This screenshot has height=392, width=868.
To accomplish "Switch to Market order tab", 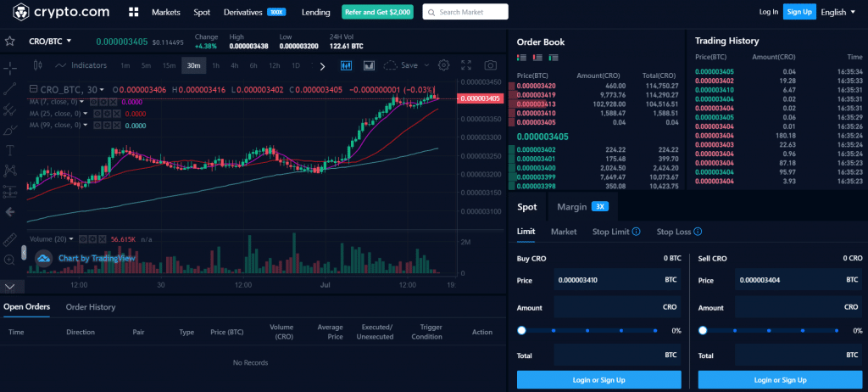I will point(564,232).
